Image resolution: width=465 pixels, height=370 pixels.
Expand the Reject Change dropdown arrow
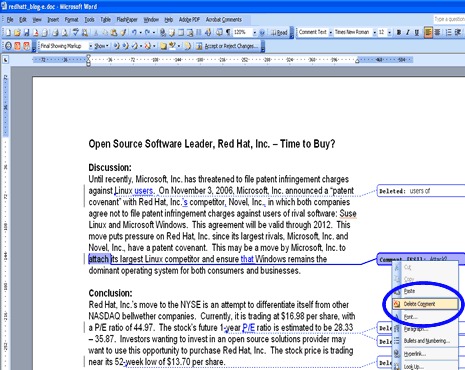pyautogui.click(x=154, y=46)
